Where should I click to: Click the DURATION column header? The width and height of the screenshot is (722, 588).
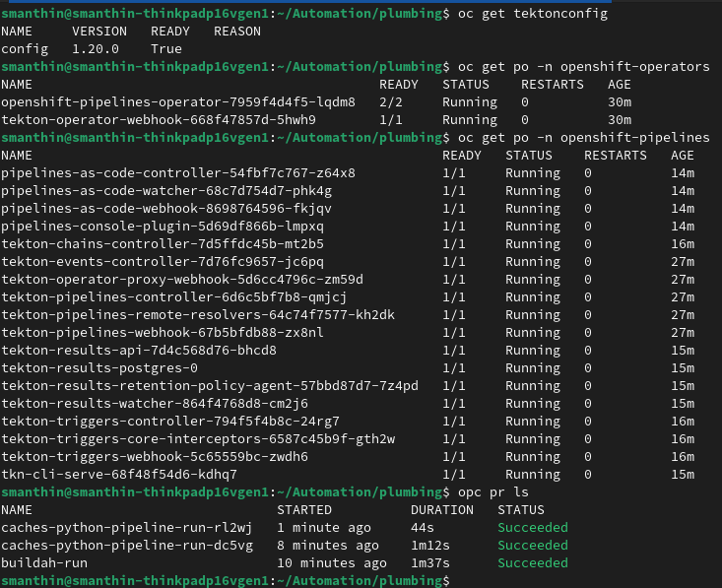[x=442, y=509]
